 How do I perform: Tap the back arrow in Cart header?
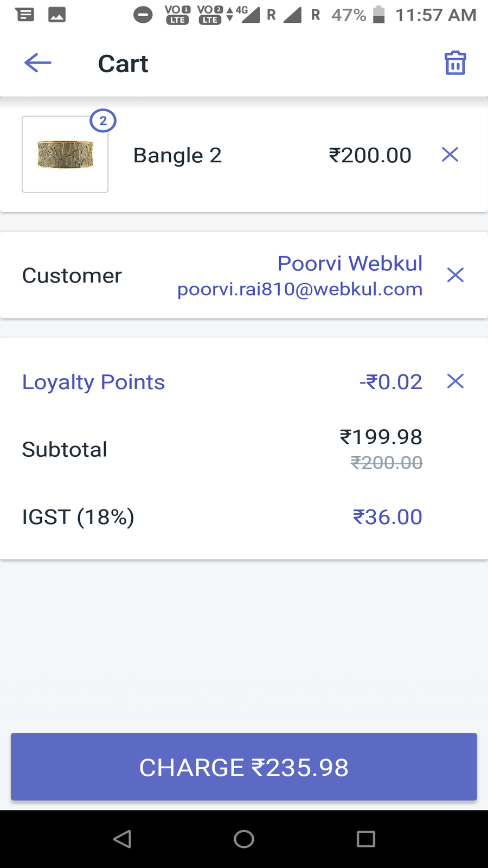[x=38, y=63]
